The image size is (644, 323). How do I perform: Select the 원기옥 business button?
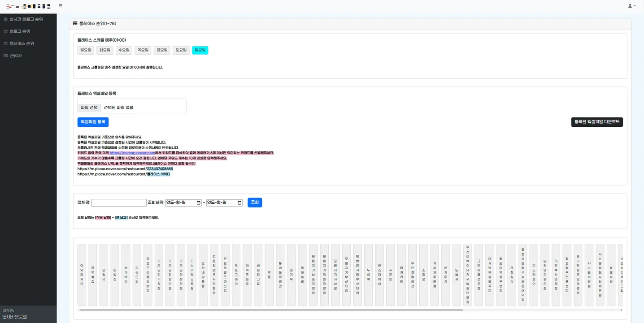coord(291,275)
